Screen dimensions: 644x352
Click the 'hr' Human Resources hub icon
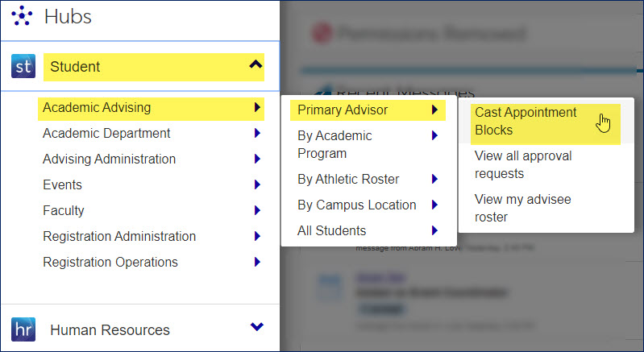click(23, 329)
